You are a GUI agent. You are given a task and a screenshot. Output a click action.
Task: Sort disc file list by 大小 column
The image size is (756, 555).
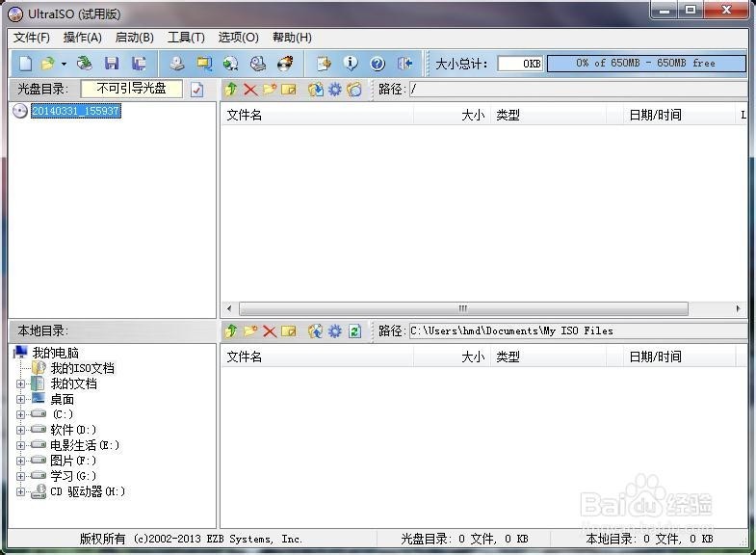(452, 116)
